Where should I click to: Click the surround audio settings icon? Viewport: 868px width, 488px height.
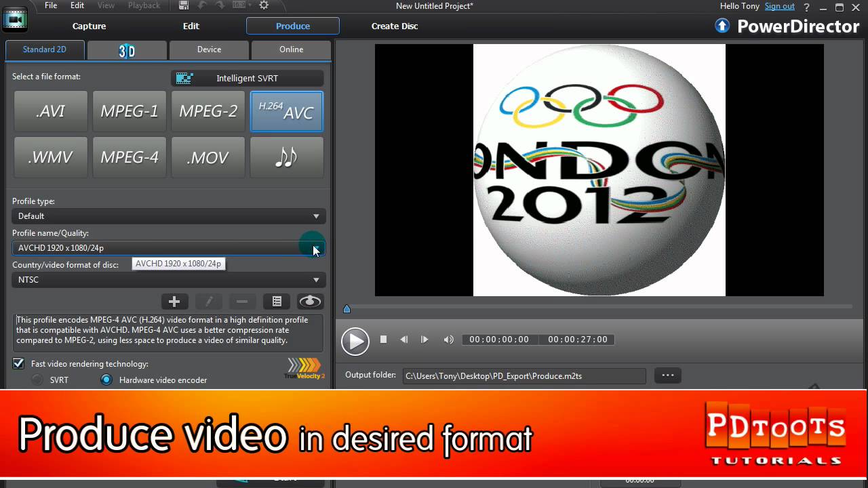point(310,302)
